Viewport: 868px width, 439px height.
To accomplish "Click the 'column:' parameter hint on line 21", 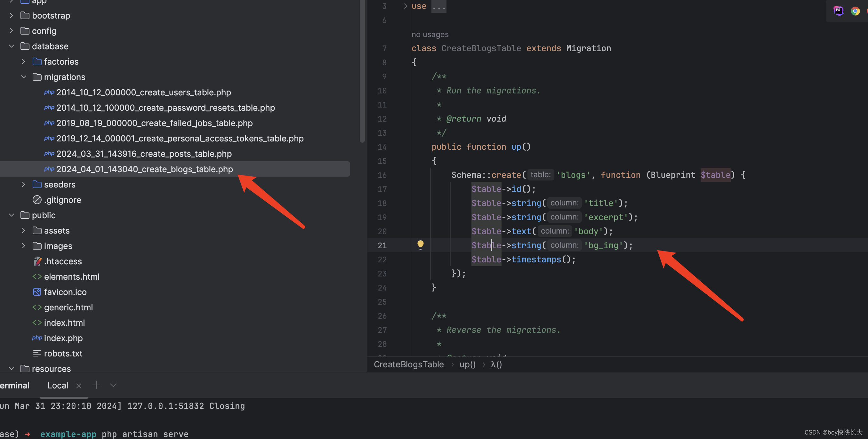I will tap(564, 245).
